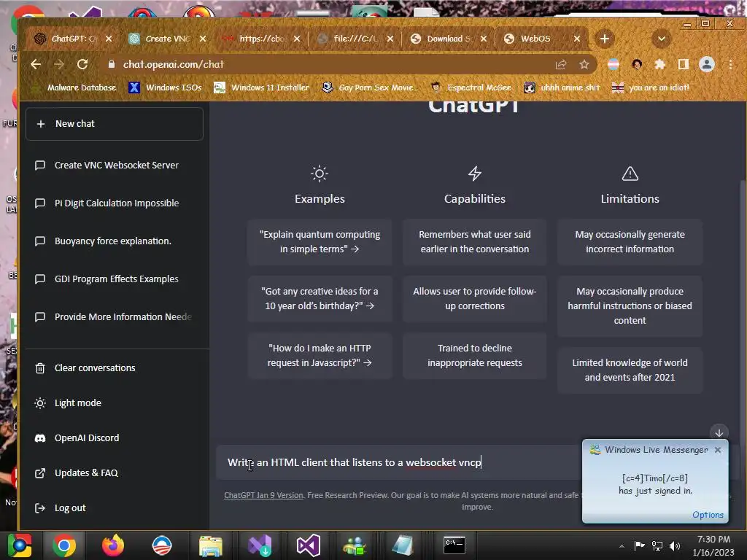Click the volume icon in the system tray
This screenshot has height=560, width=747.
(675, 546)
